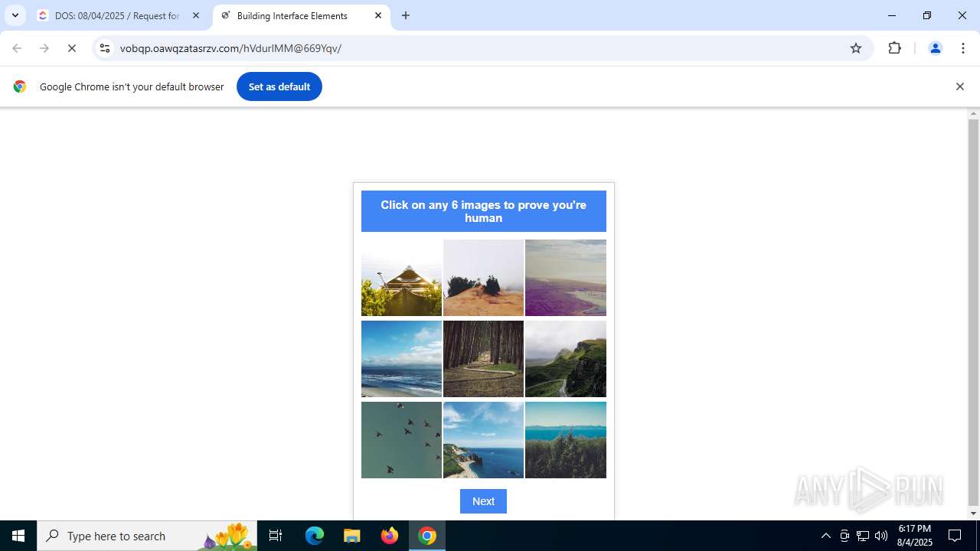
Task: Open the network status tray icon
Action: coord(863,536)
